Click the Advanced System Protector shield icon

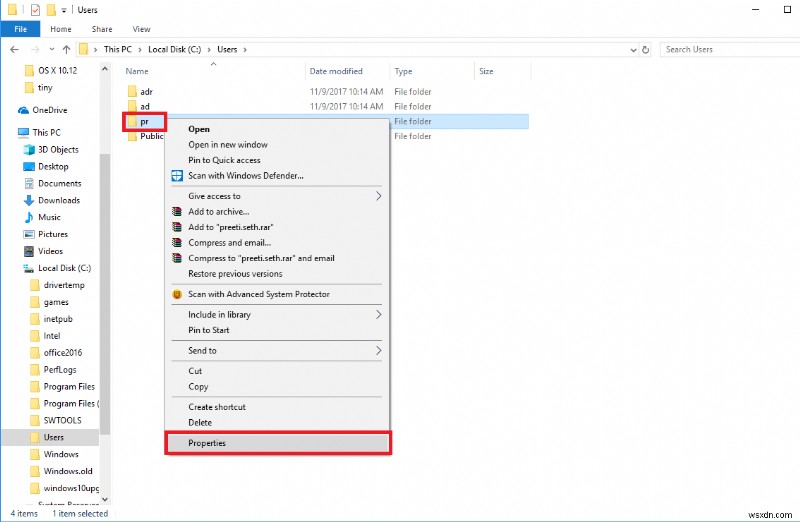pyautogui.click(x=177, y=294)
